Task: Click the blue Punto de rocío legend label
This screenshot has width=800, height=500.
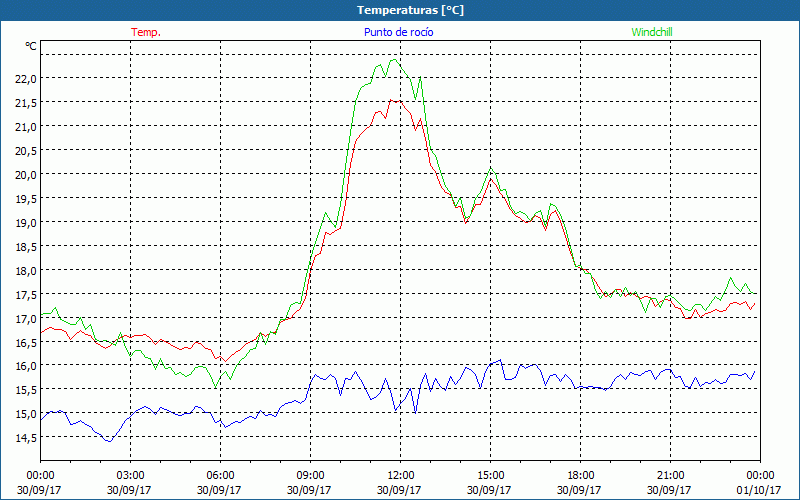Action: pos(398,32)
